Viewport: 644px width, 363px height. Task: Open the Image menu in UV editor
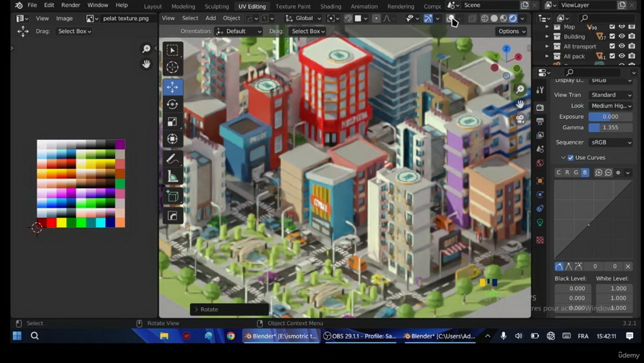(64, 18)
